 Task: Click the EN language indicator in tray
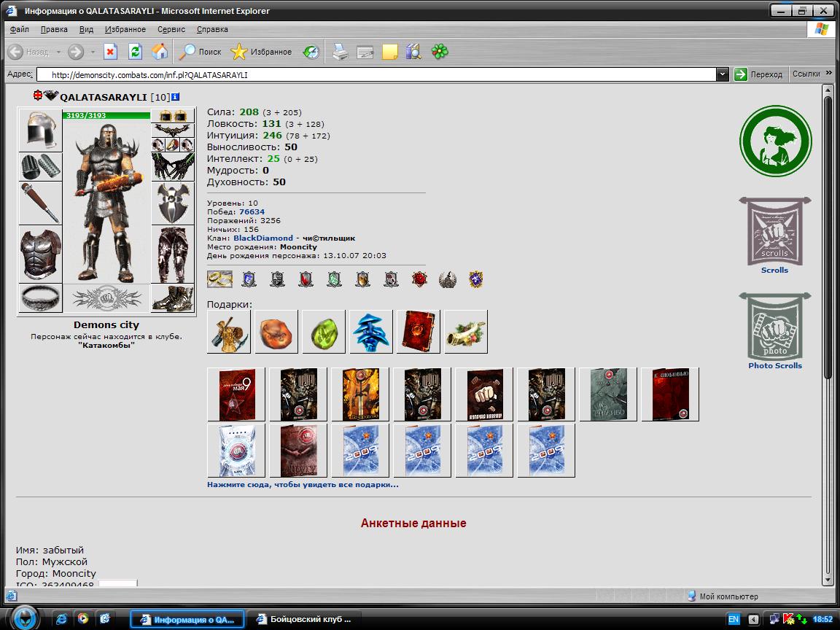tap(734, 619)
